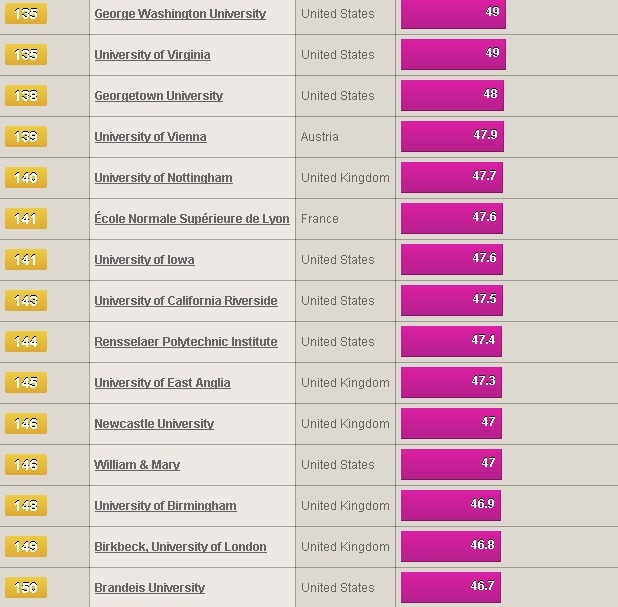618x607 pixels.
Task: Open the George Washington University link
Action: point(180,14)
